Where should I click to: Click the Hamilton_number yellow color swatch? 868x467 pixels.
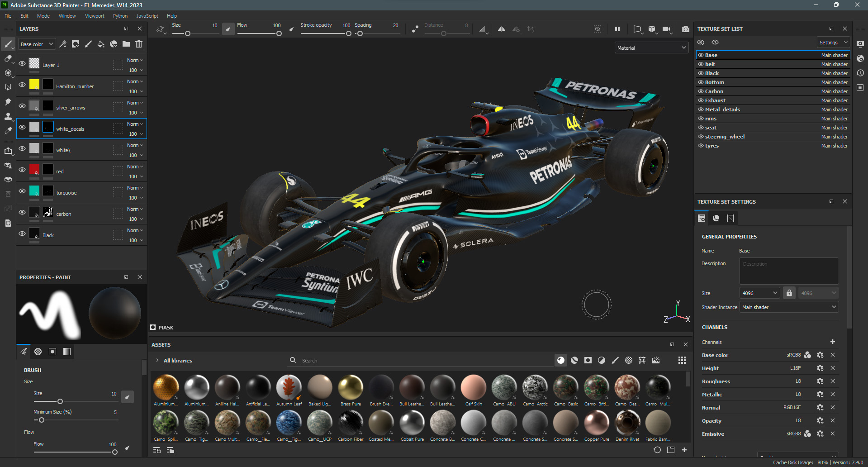(x=34, y=84)
